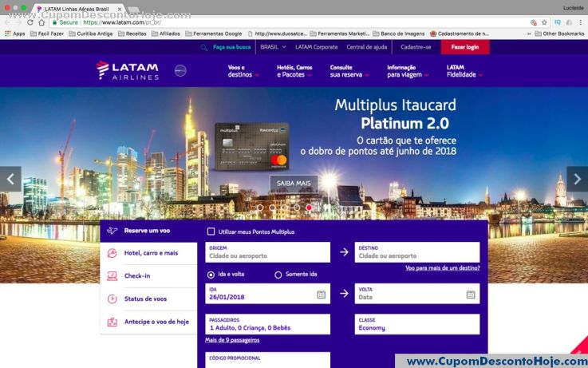Open the Apps bookmarks shortcut icon
This screenshot has height=368, width=588.
click(8, 34)
